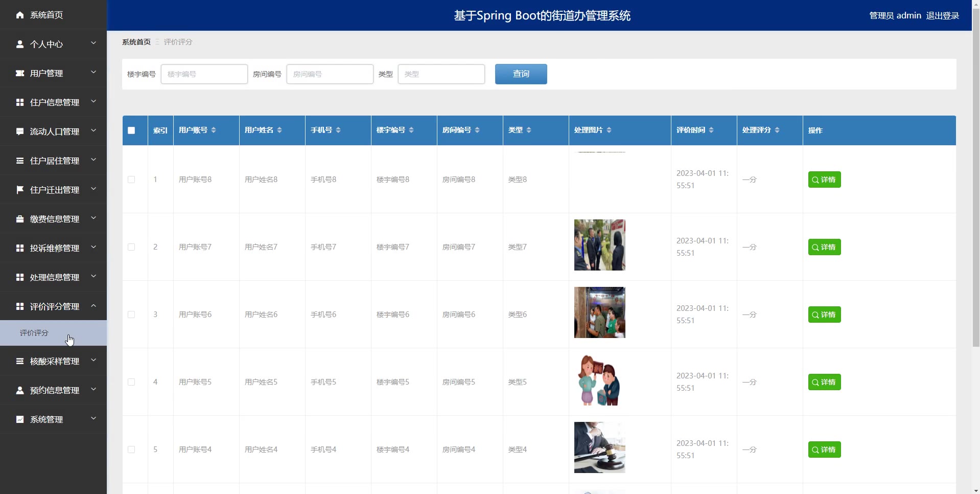The image size is (980, 494).
Task: Open the gavel thumbnail in 用户账号4 row
Action: pos(600,447)
